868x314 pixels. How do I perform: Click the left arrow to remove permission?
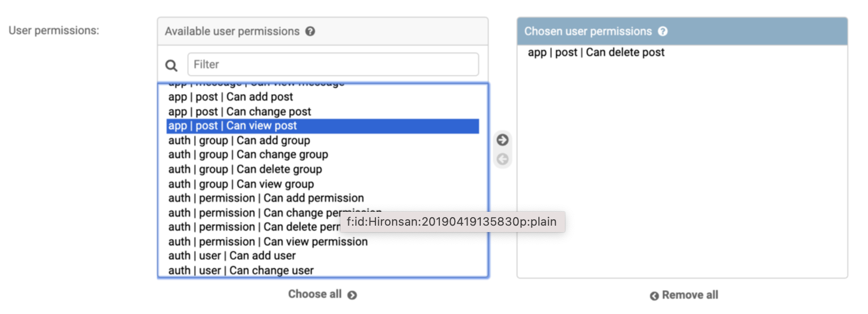point(503,159)
